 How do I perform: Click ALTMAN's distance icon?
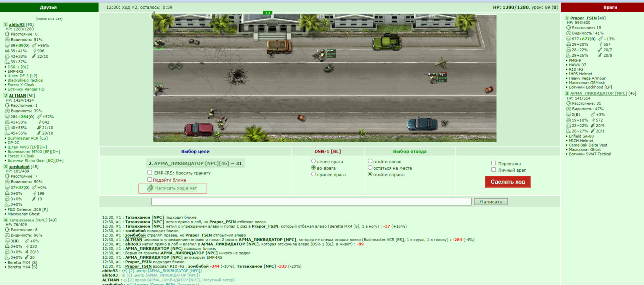coord(7,105)
